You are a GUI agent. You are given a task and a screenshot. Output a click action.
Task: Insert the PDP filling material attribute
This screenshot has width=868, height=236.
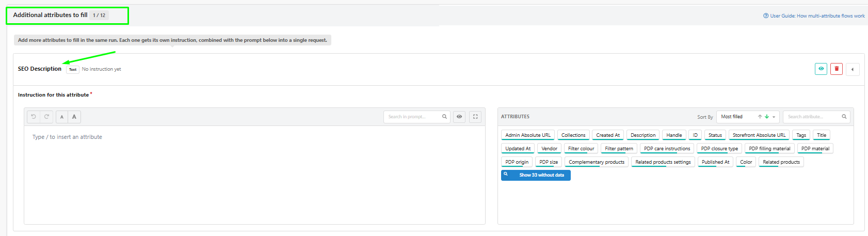click(769, 148)
